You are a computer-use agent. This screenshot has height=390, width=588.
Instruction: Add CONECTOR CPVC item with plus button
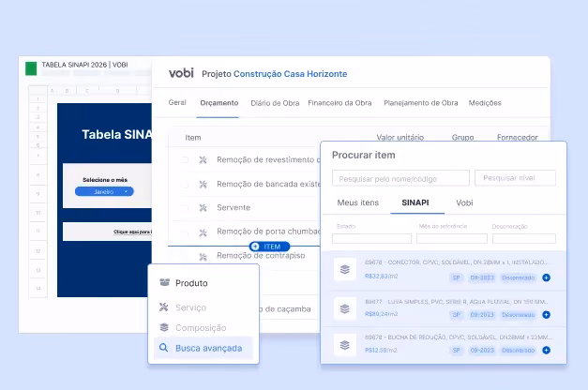pos(546,277)
